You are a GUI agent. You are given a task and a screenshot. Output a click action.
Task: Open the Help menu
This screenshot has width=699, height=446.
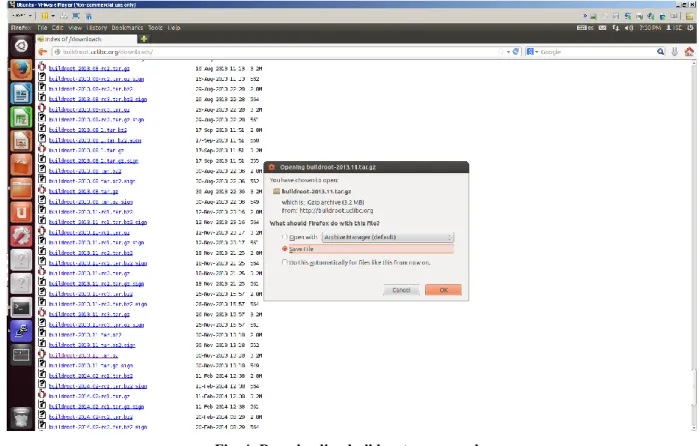coord(174,28)
